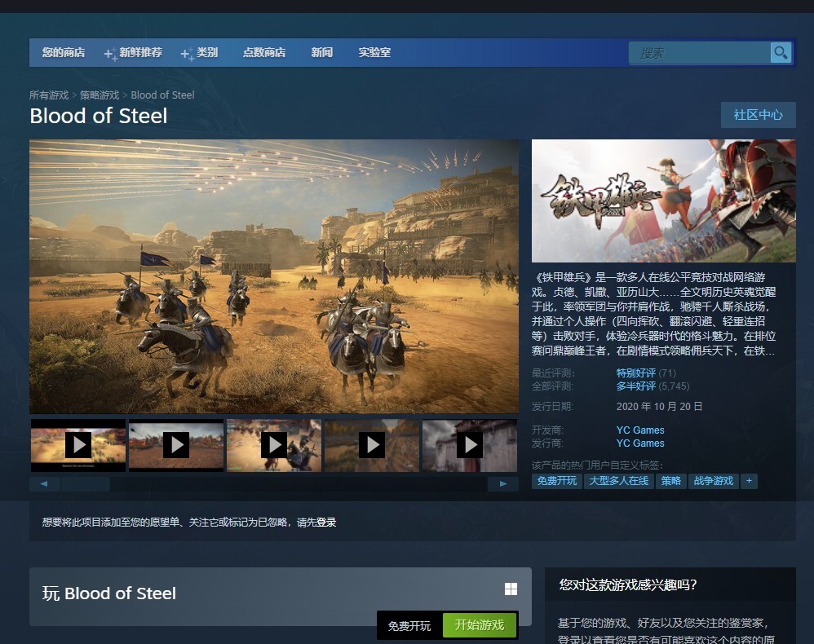The width and height of the screenshot is (814, 644).
Task: Click the 特别好评 recent reviews link
Action: (x=636, y=373)
